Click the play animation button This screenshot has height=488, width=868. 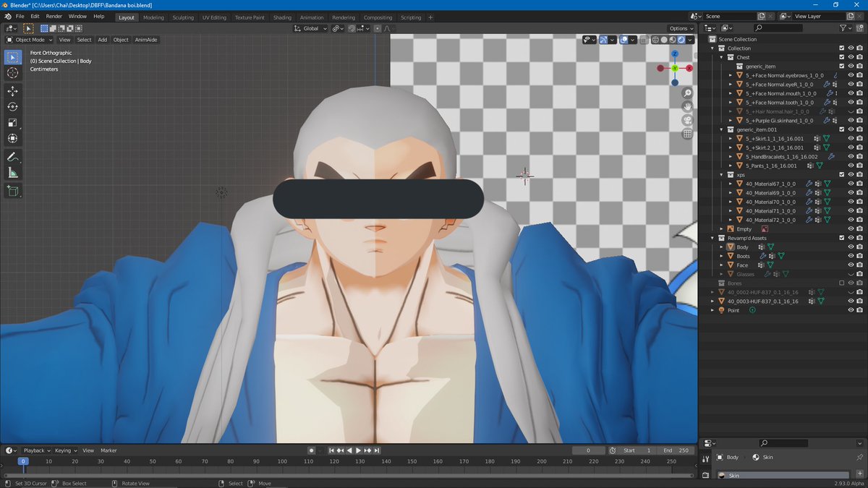pyautogui.click(x=358, y=450)
